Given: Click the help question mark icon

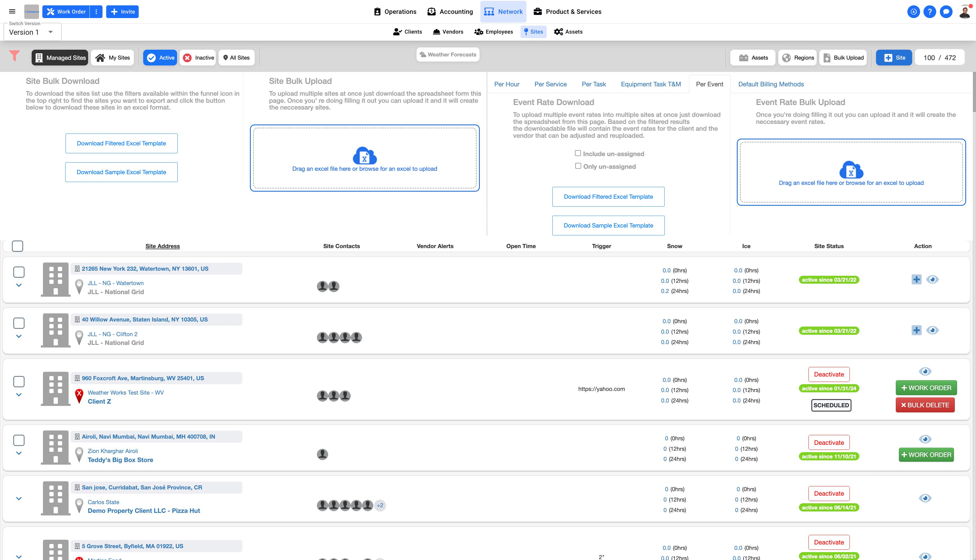Looking at the screenshot, I should point(929,12).
